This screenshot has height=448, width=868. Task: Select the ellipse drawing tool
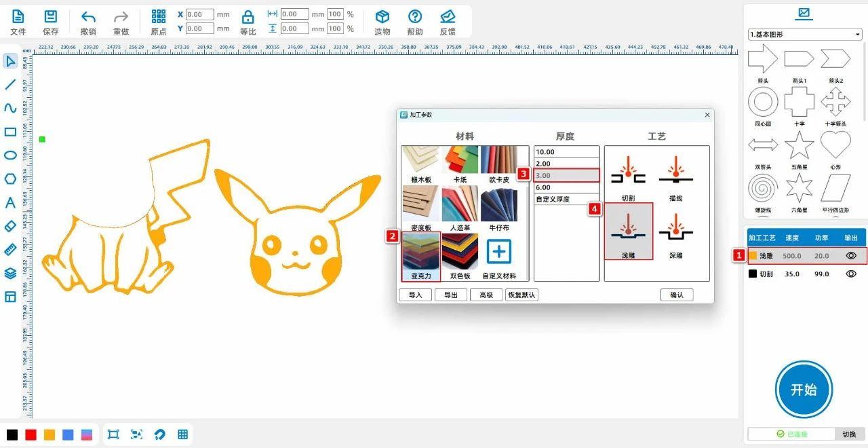tap(10, 155)
